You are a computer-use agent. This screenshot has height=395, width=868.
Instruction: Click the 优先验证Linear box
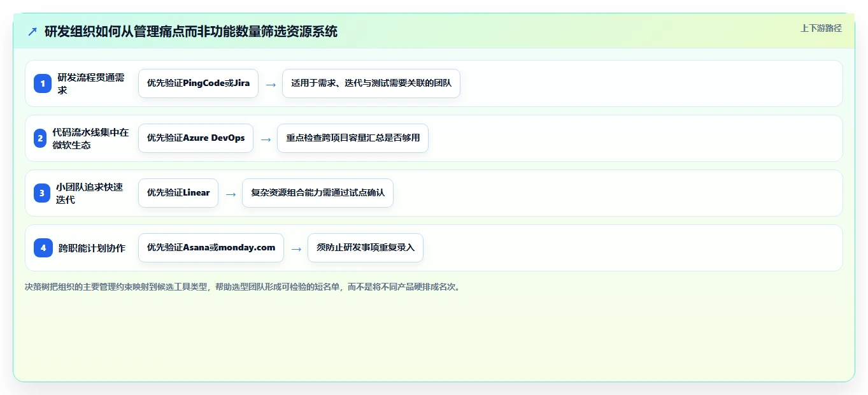coord(178,193)
